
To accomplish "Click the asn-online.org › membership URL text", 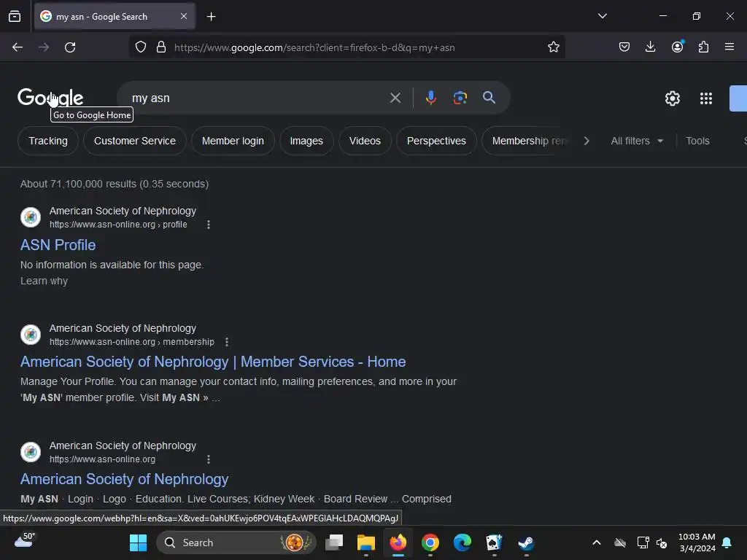I will (132, 342).
